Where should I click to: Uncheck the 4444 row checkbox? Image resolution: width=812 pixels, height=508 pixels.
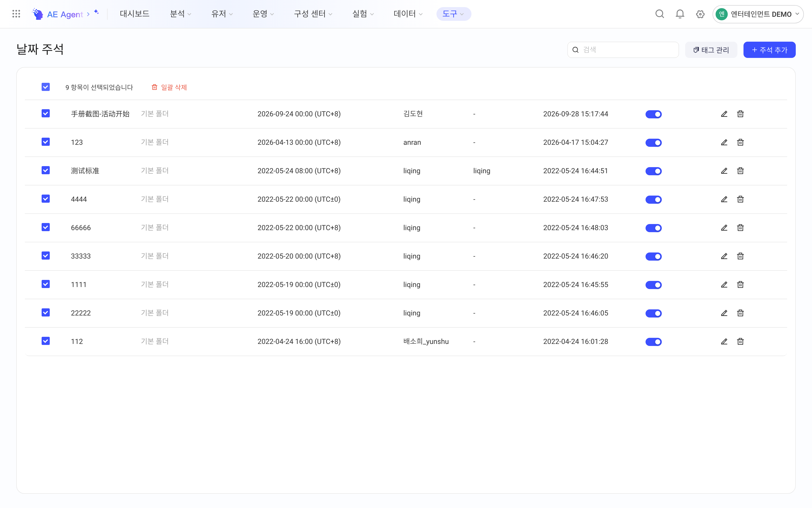46,199
